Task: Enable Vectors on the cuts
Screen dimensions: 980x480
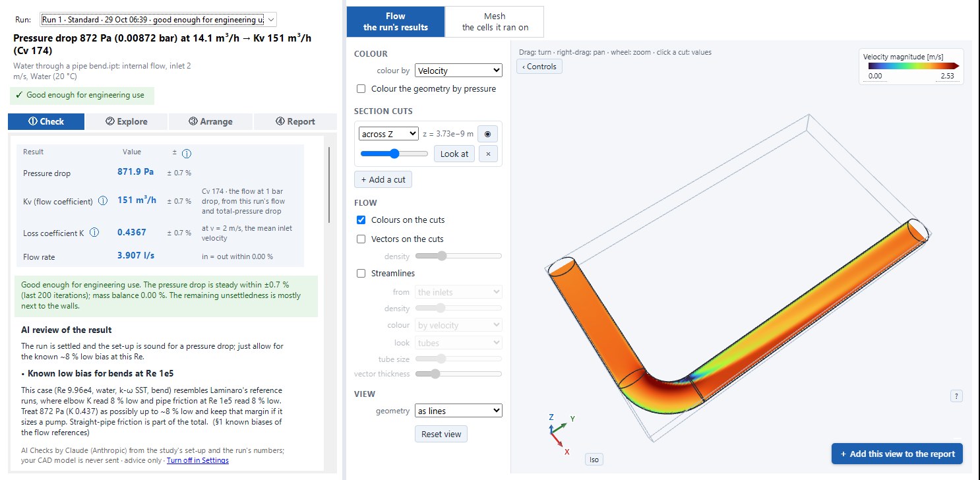Action: (x=361, y=239)
